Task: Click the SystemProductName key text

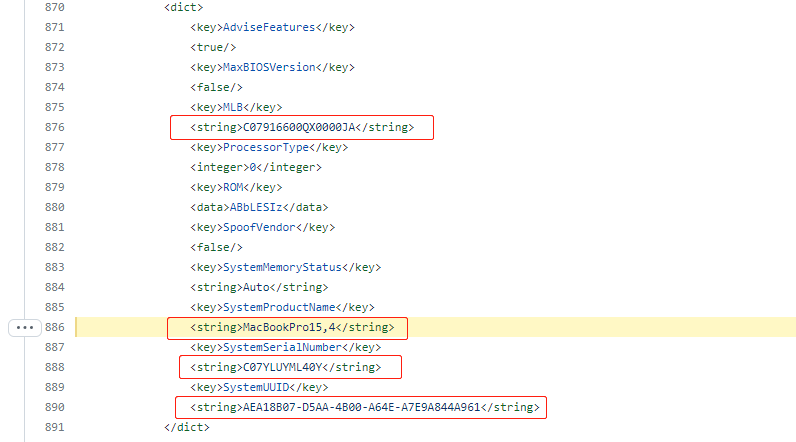Action: coord(279,307)
